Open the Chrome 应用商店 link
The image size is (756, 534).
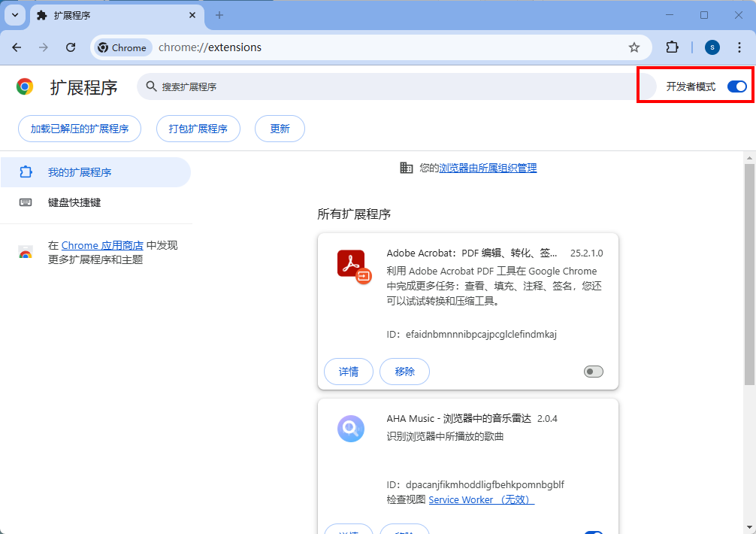coord(102,245)
